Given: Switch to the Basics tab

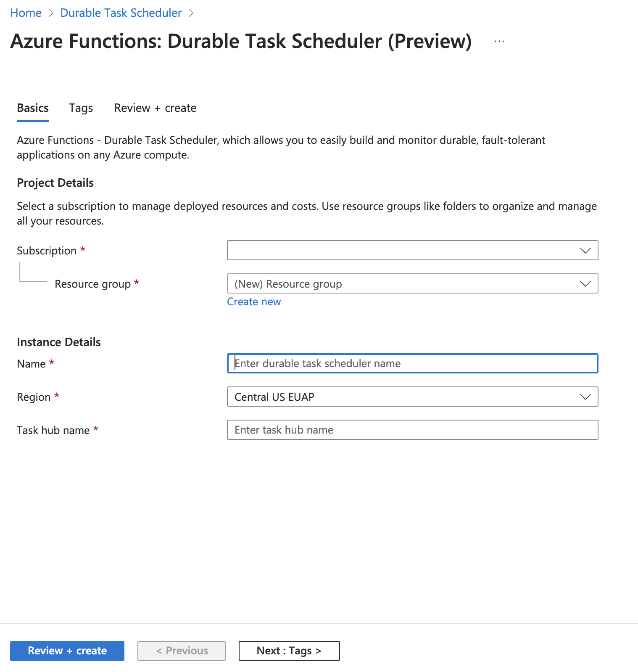Looking at the screenshot, I should point(33,108).
